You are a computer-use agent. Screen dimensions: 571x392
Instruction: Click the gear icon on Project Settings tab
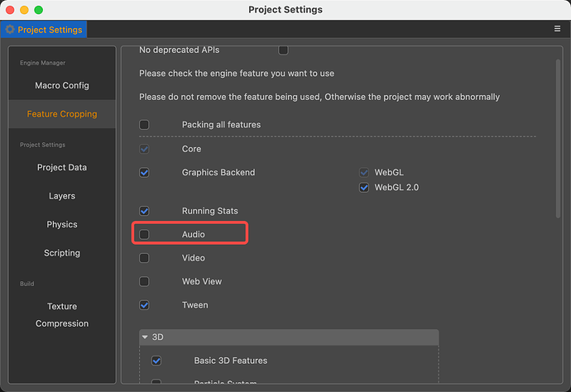[x=10, y=30]
